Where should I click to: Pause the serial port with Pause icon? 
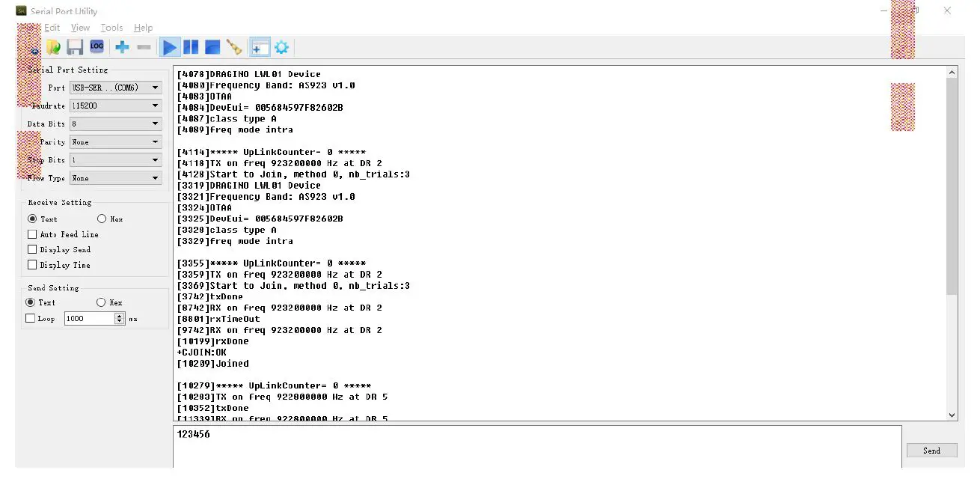click(191, 48)
